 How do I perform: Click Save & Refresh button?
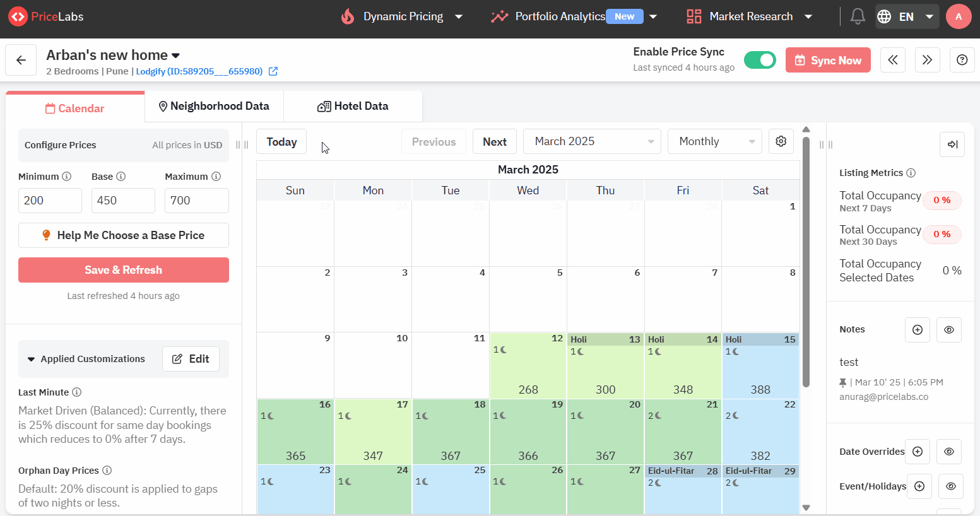124,270
